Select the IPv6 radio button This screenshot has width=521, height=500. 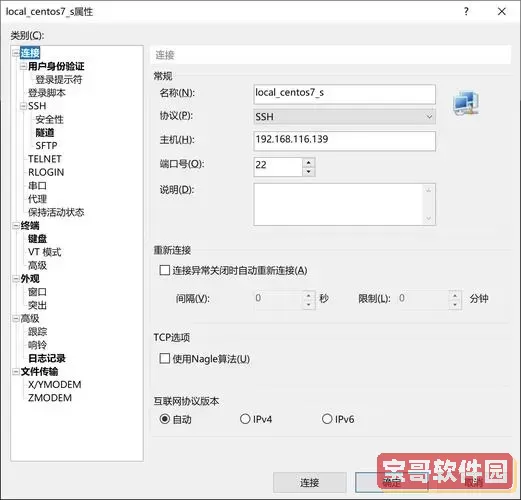[327, 419]
